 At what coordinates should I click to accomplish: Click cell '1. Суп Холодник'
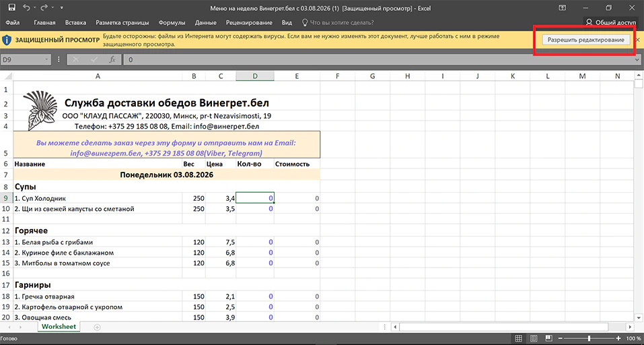(98, 198)
